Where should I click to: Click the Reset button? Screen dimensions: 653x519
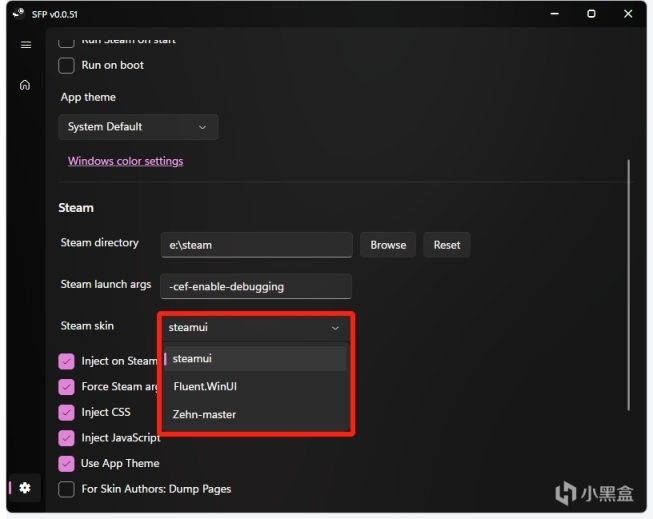(447, 245)
